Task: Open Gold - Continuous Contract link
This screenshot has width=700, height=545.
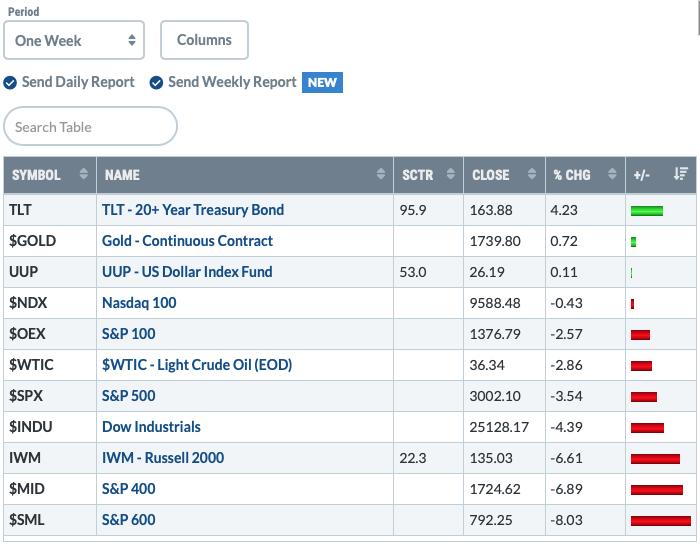Action: [187, 241]
